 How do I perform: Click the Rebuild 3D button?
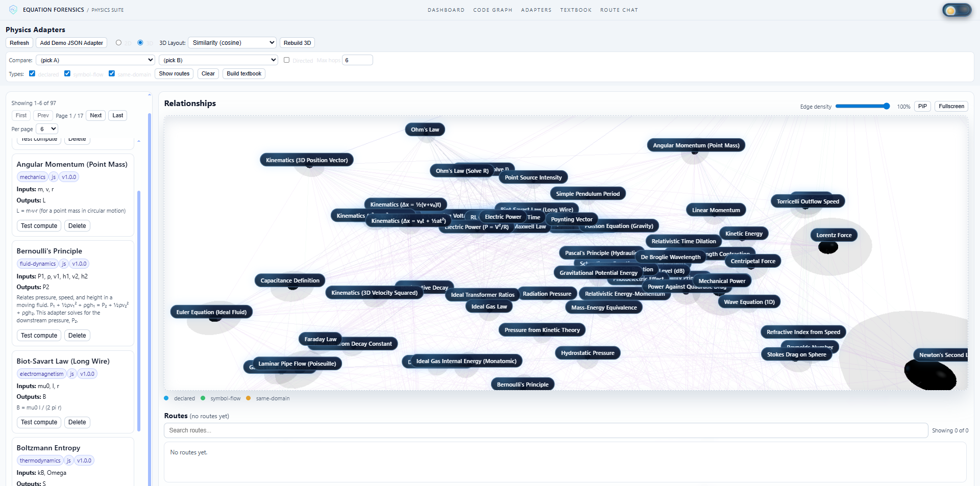pos(297,43)
